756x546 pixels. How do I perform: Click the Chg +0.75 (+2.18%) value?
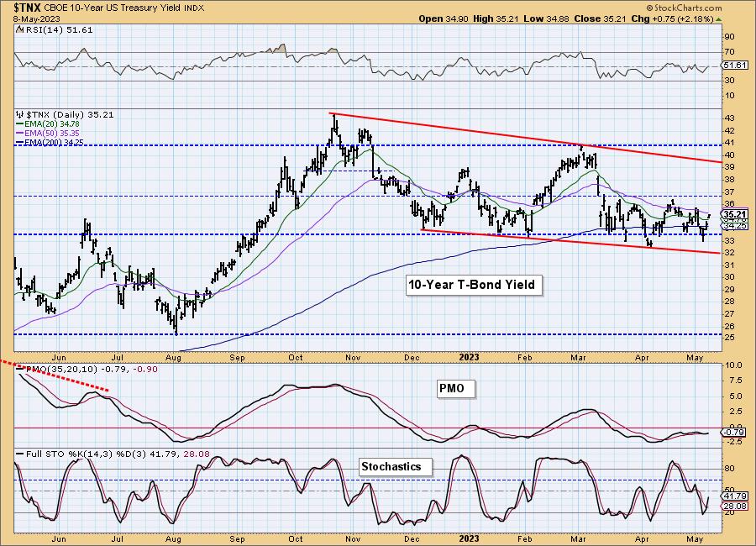tap(672, 18)
